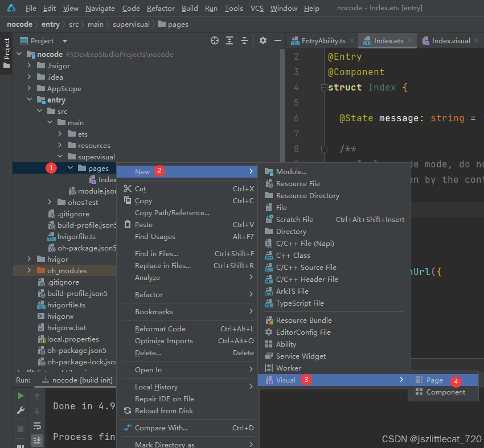Open the Project view dropdown arrow
Viewport: 484px width, 448px height.
[x=64, y=41]
